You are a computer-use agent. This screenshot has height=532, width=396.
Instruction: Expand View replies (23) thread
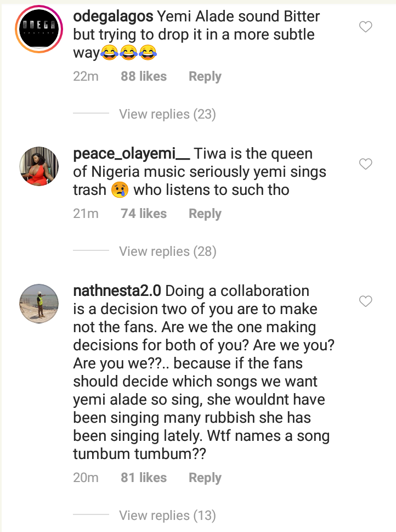[167, 114]
